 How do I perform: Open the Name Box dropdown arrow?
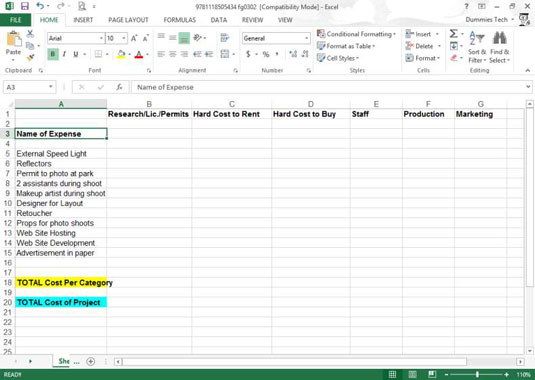[50, 87]
